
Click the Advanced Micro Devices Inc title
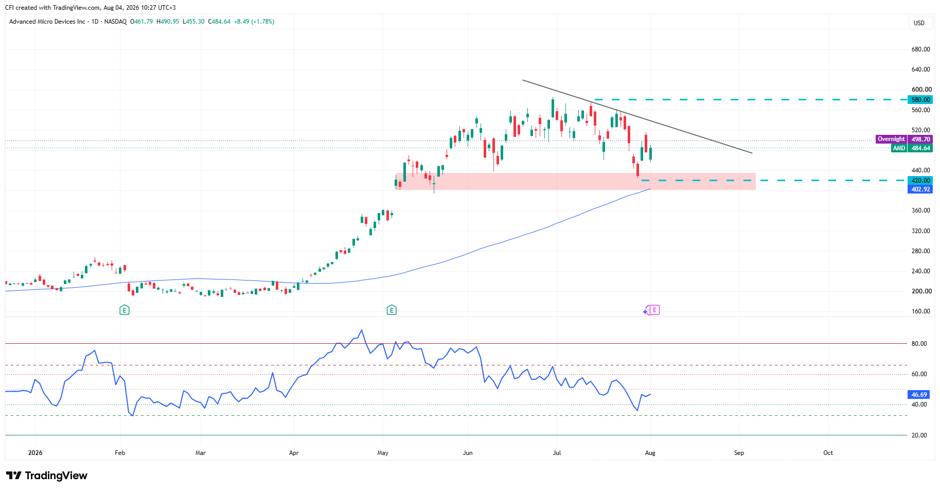tap(46, 22)
